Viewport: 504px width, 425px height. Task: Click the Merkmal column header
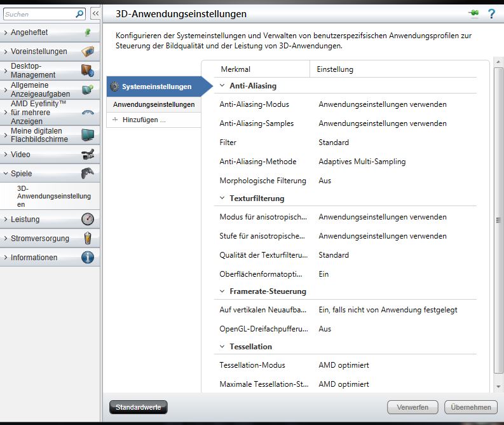(x=236, y=69)
